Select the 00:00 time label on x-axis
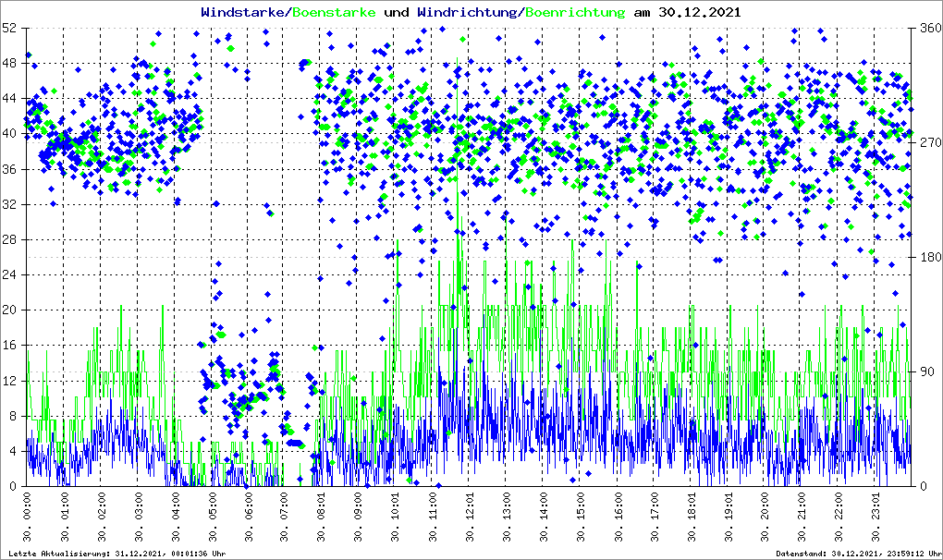Image resolution: width=943 pixels, height=560 pixels. [x=27, y=518]
